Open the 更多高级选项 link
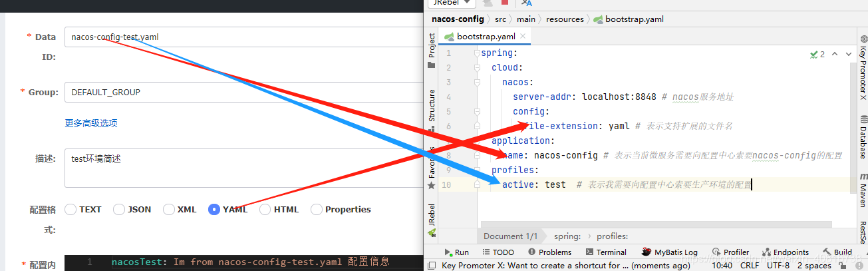The image size is (868, 271). (x=91, y=123)
